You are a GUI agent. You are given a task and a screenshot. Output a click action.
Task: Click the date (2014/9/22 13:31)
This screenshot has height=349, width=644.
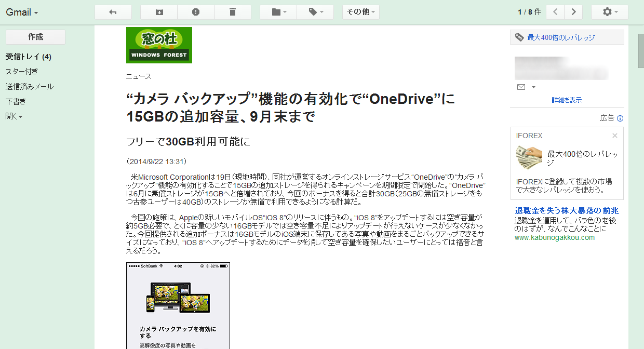156,161
